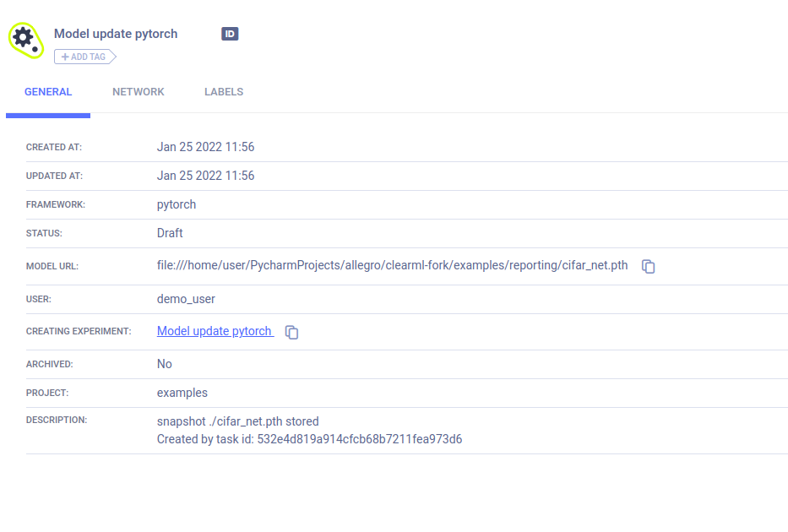Select the cifar_net.pth model URL text
788x532 pixels.
[x=392, y=265]
